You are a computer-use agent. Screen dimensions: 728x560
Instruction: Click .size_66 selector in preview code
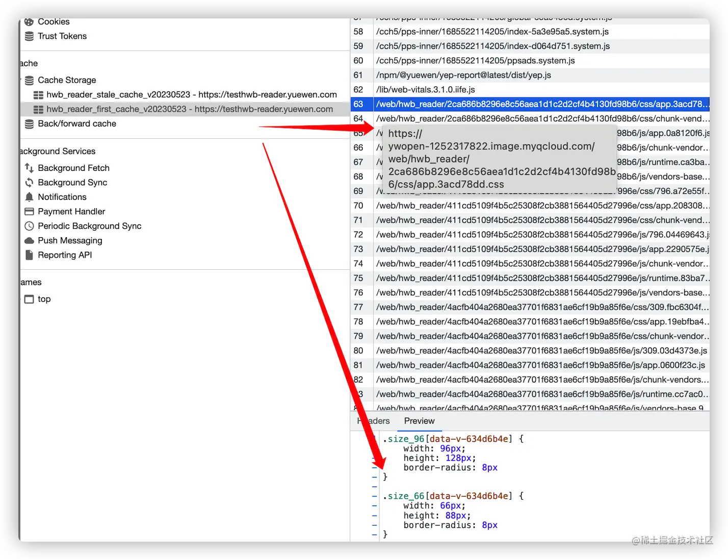pos(403,496)
